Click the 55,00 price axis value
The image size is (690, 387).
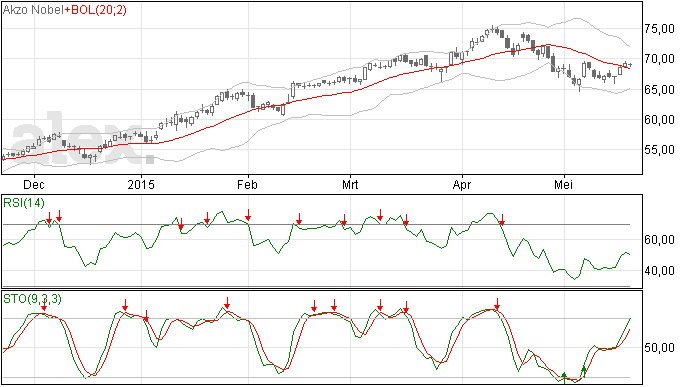[x=659, y=150]
